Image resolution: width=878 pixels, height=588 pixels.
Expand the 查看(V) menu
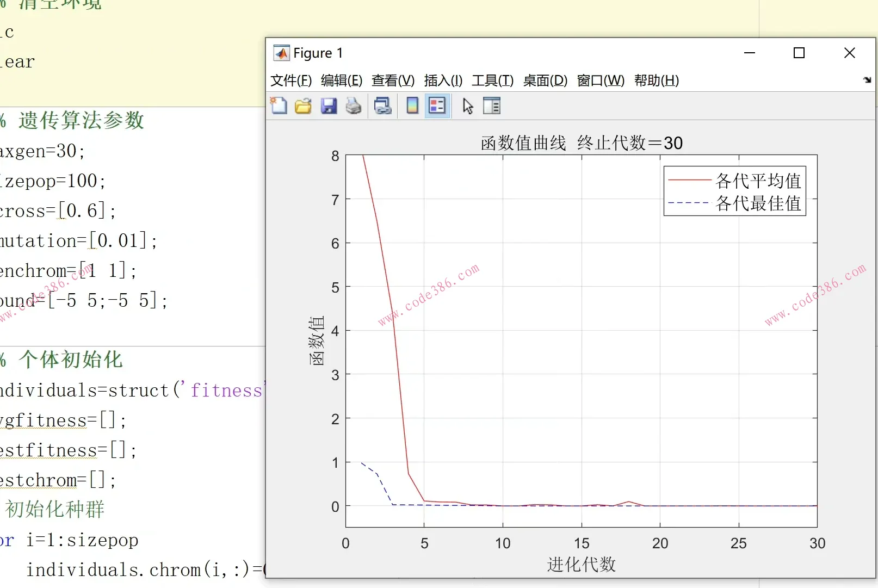pyautogui.click(x=393, y=81)
